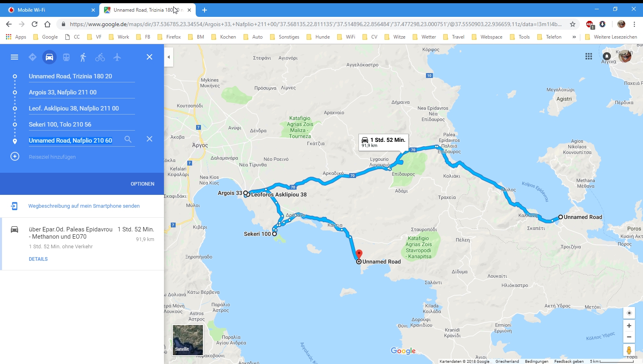Select the flight travel mode
The width and height of the screenshot is (643, 364).
click(117, 57)
